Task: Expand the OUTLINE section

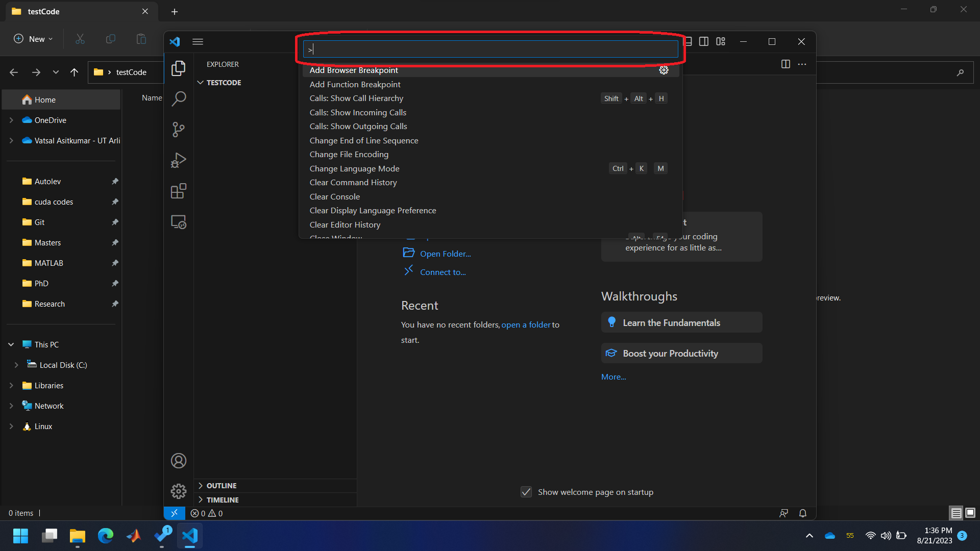Action: [x=222, y=486]
